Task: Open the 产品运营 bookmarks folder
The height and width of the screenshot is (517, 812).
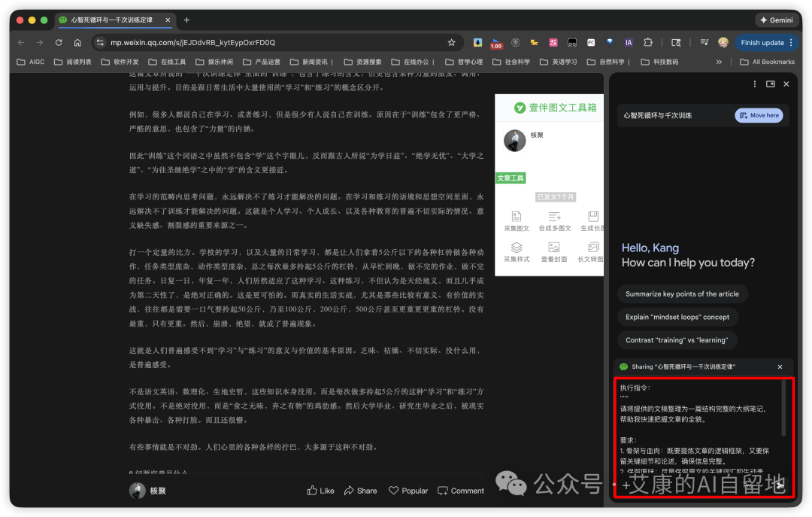Action: (x=261, y=62)
